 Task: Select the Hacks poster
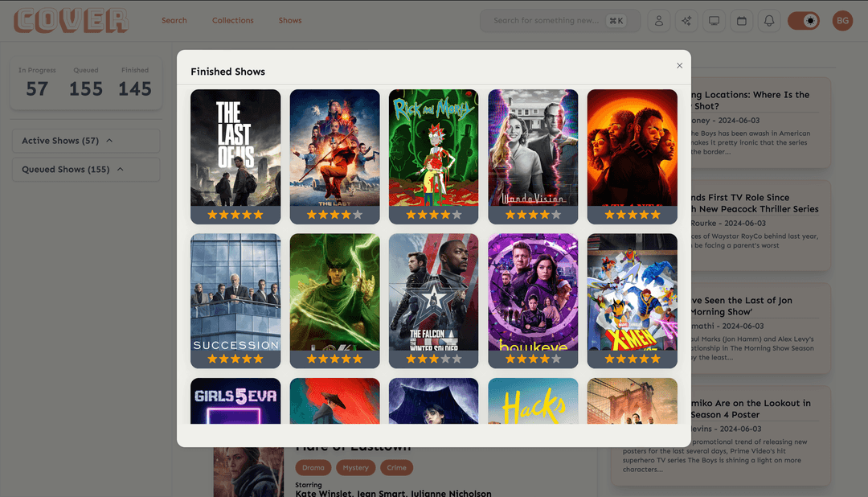pyautogui.click(x=533, y=401)
